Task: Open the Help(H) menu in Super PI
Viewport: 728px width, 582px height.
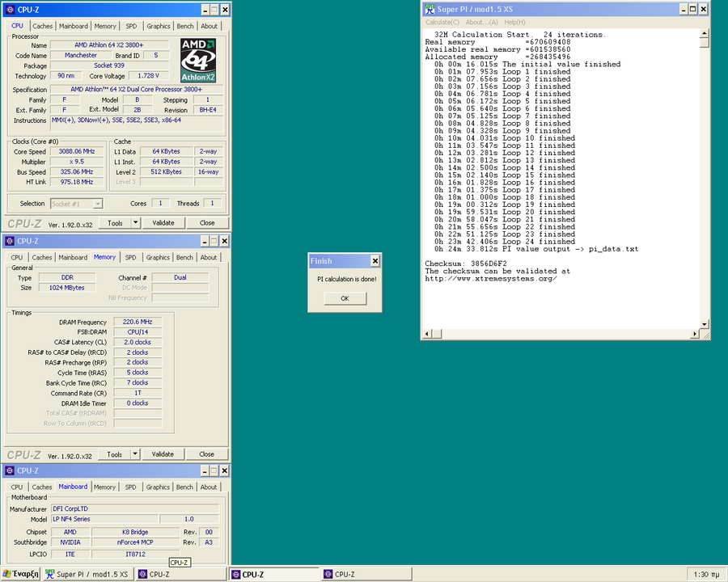Action: [515, 23]
